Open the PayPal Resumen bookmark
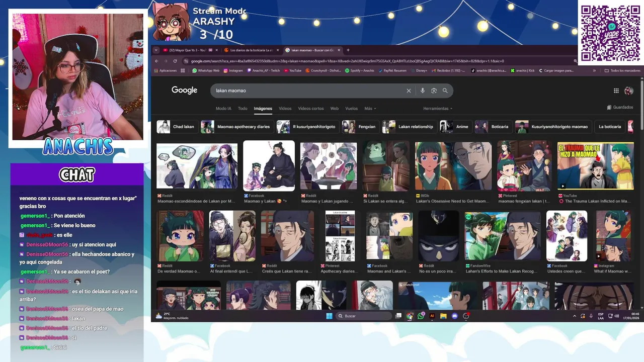 (392, 70)
